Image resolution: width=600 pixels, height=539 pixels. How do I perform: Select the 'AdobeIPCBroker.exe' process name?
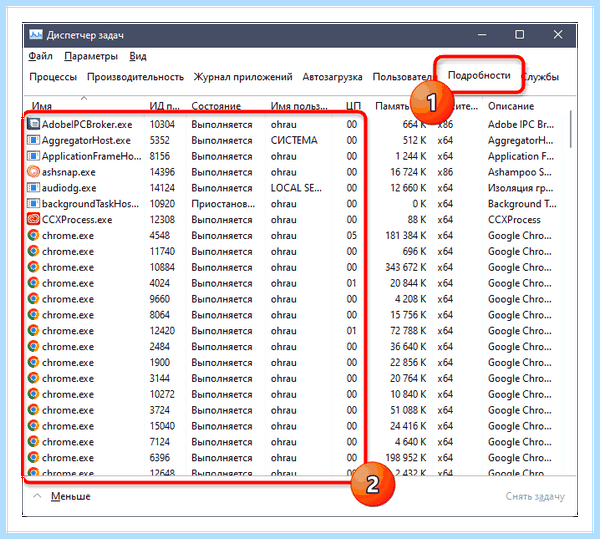tap(87, 124)
